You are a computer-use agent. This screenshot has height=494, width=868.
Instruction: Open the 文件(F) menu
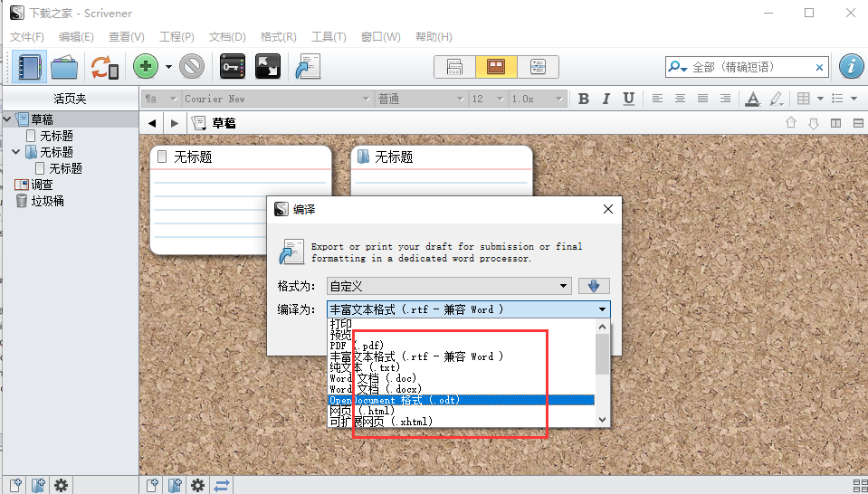click(x=27, y=37)
